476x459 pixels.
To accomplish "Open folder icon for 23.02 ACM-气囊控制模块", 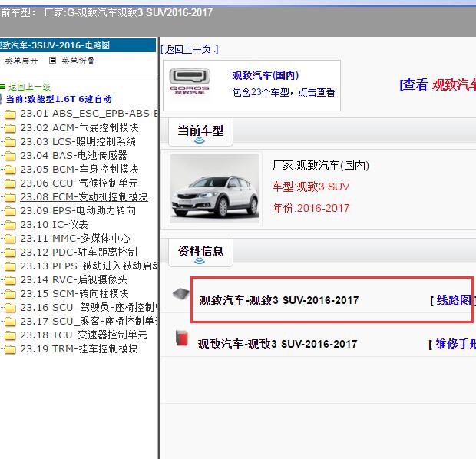I will pyautogui.click(x=10, y=128).
